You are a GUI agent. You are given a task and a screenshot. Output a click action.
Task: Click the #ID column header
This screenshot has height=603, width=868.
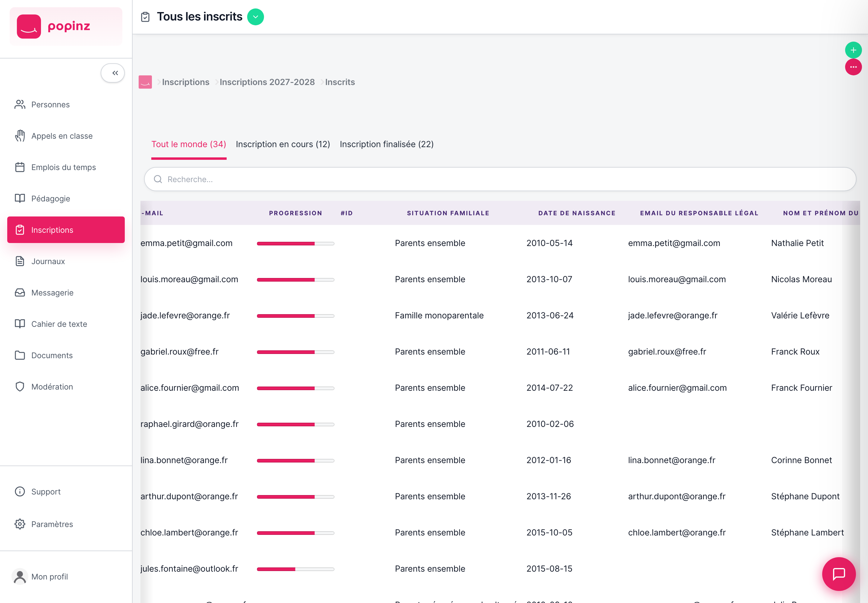[347, 213]
